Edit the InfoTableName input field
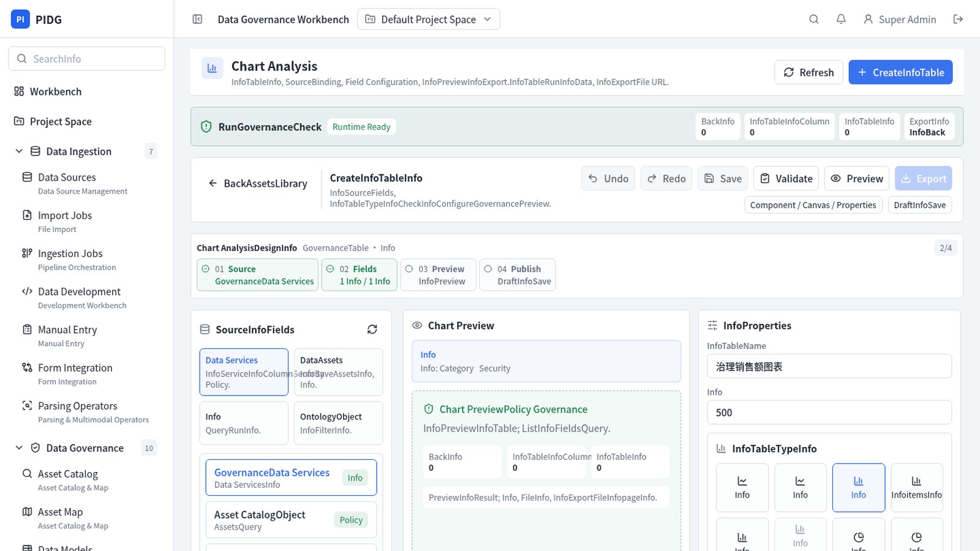Image resolution: width=980 pixels, height=551 pixels. pos(829,366)
